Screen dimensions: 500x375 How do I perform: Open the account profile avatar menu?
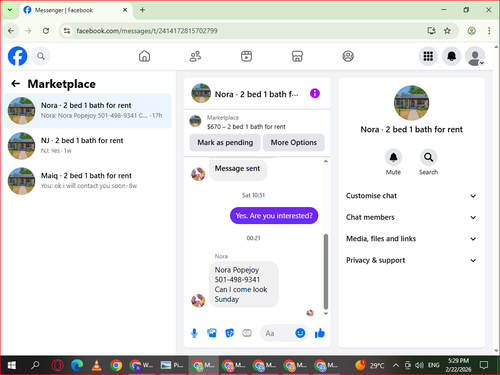(475, 56)
